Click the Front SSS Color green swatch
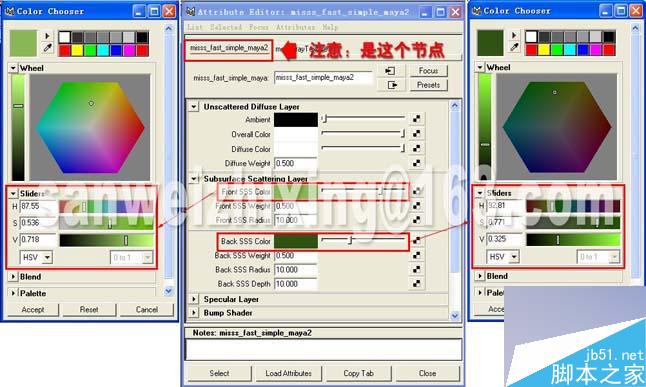Viewport: 646px width, 387px height. (296, 192)
